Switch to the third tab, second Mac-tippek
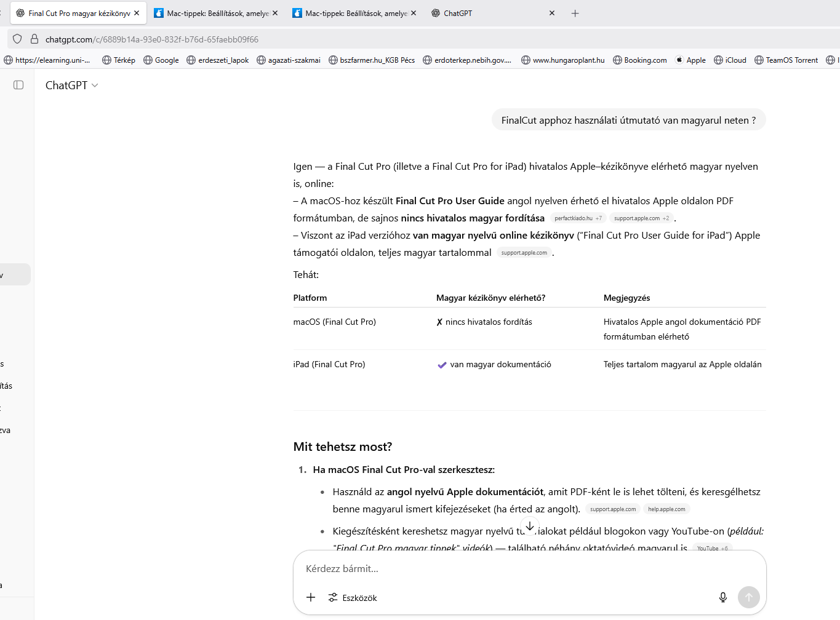This screenshot has width=840, height=620. point(354,13)
